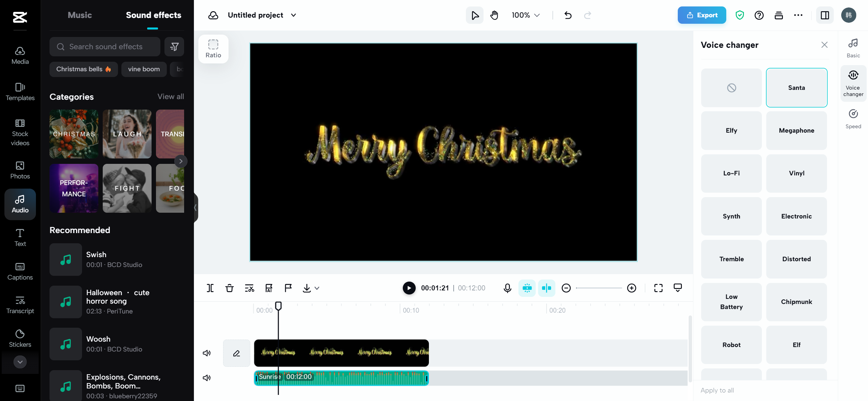This screenshot has width=868, height=401.
Task: Click the Export button
Action: tap(702, 15)
